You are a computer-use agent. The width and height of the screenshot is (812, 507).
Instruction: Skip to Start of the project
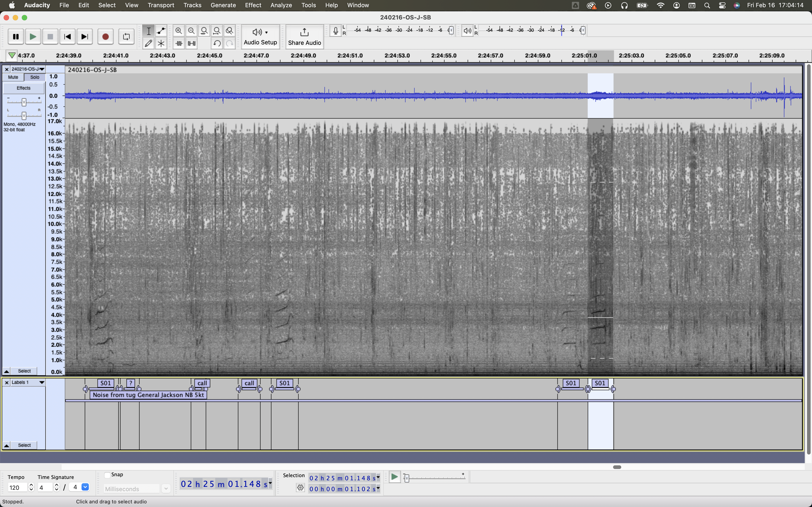click(68, 37)
